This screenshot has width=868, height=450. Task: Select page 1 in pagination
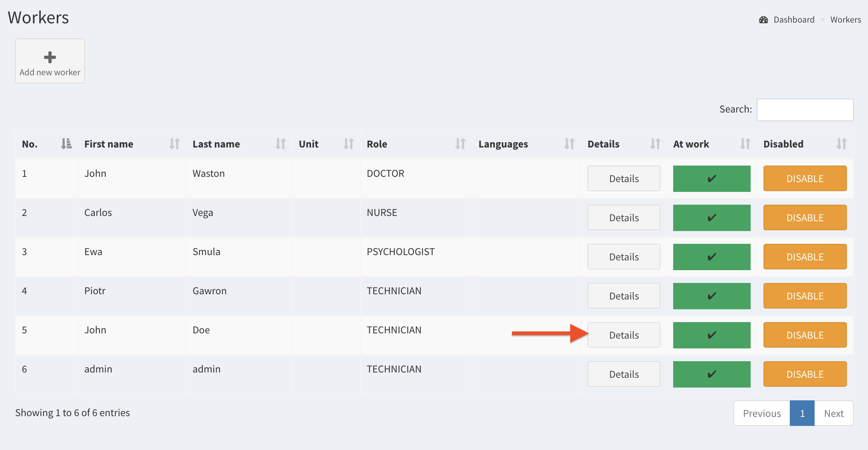pos(802,414)
